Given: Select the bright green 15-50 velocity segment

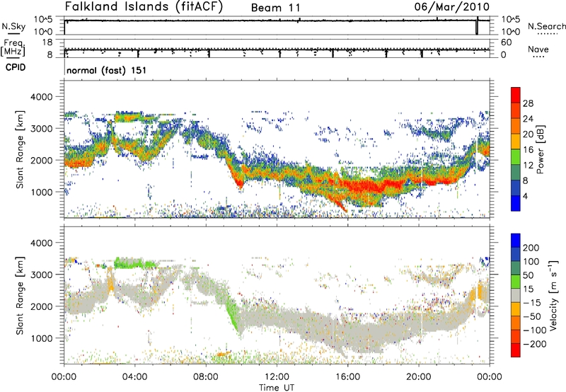Looking at the screenshot, I should pyautogui.click(x=516, y=282).
